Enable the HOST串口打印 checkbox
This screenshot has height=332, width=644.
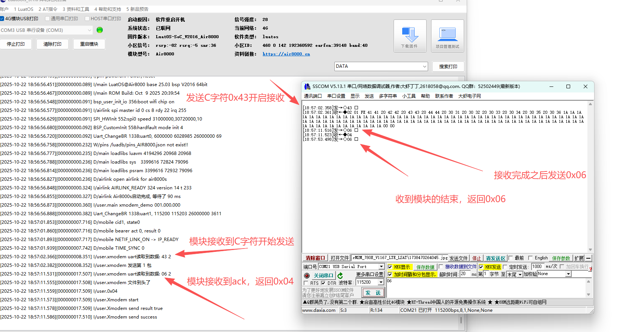pyautogui.click(x=87, y=19)
